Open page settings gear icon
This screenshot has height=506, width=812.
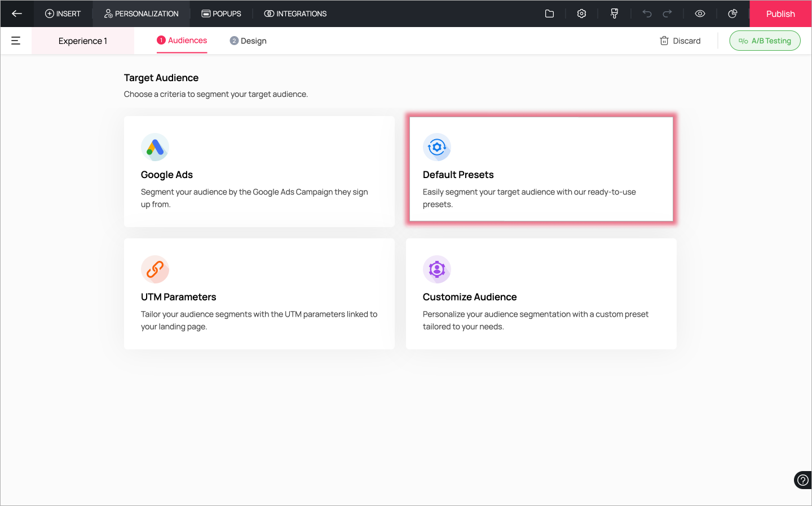[581, 14]
